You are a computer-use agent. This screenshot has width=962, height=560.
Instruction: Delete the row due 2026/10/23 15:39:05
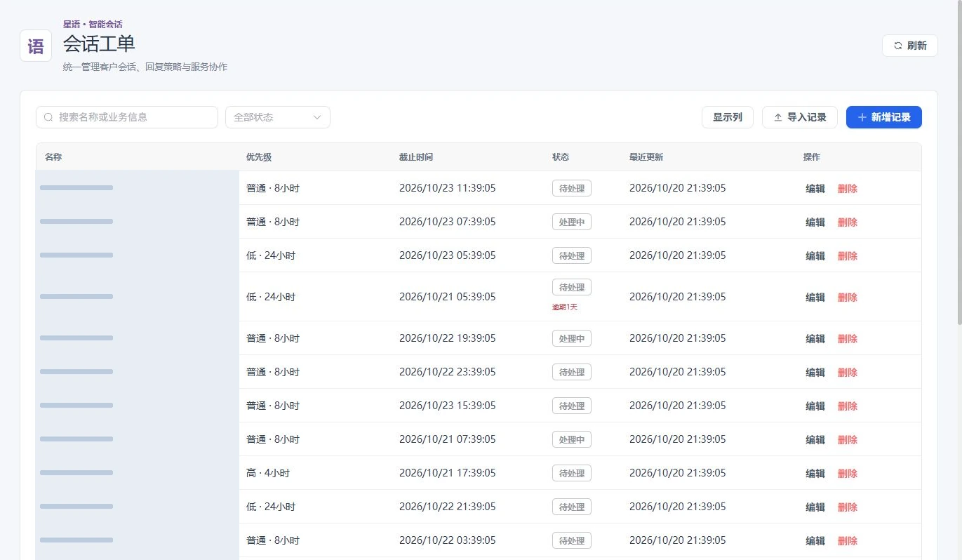point(848,406)
